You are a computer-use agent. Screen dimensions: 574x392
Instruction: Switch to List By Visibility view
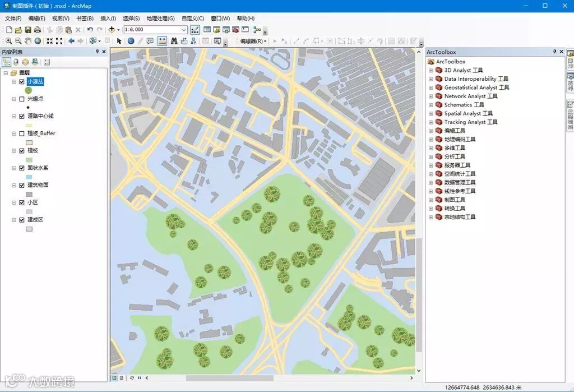pos(25,62)
